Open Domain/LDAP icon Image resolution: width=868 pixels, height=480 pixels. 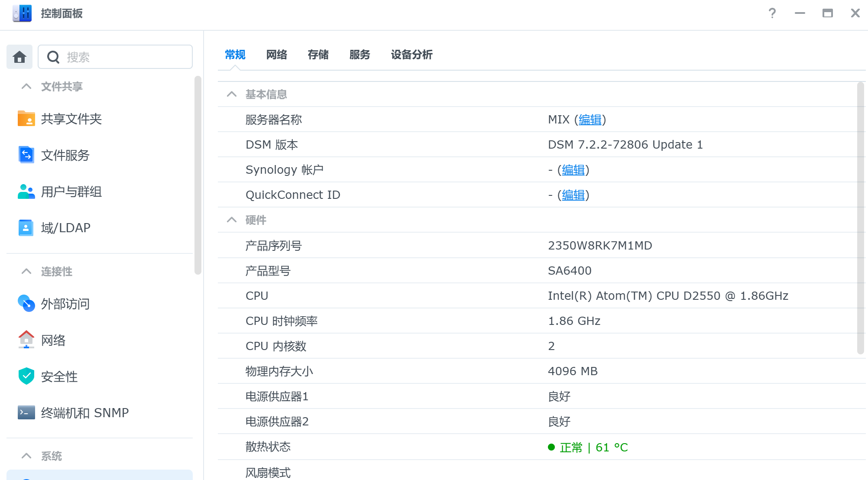[x=26, y=227]
